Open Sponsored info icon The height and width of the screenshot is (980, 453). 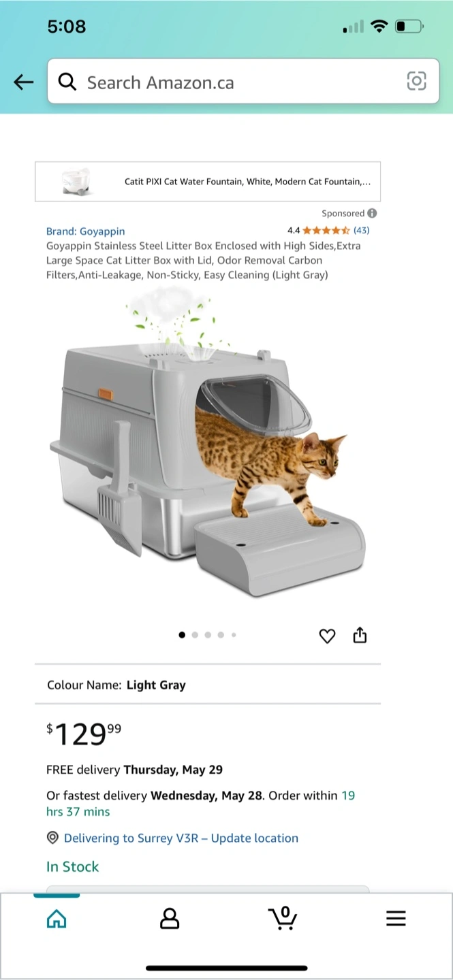(x=372, y=213)
